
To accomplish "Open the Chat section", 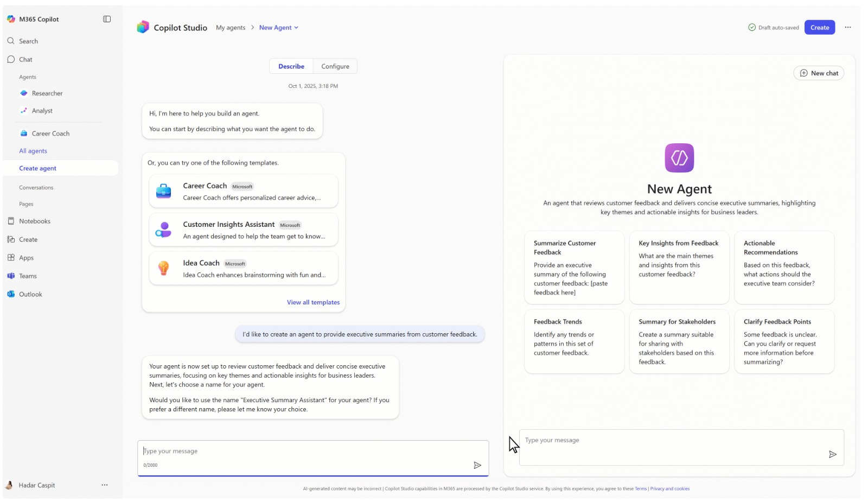I will 25,59.
